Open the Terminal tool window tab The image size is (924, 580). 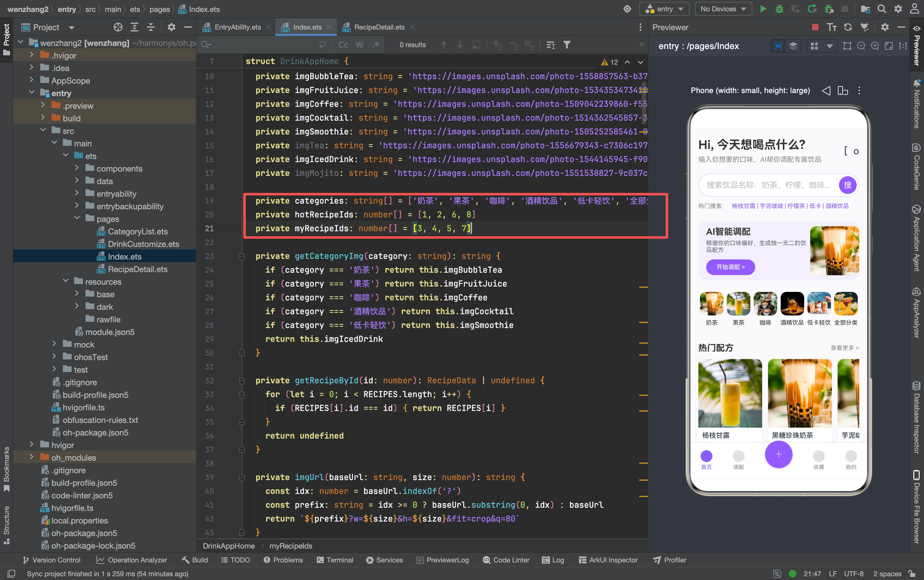point(335,560)
